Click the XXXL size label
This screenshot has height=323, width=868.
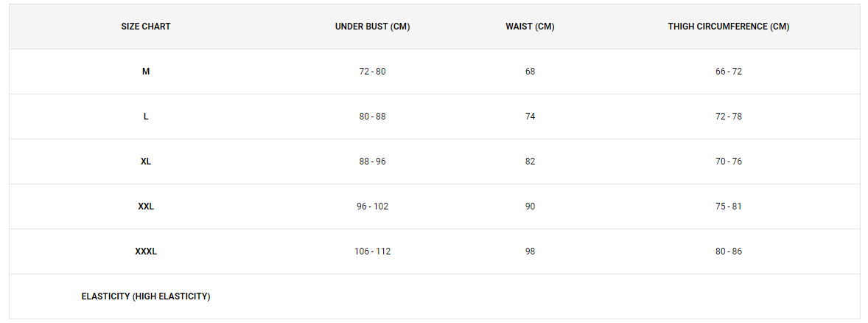[146, 251]
